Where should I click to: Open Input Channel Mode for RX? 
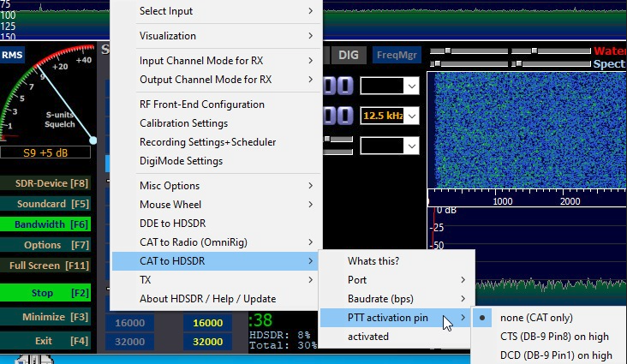click(x=216, y=61)
